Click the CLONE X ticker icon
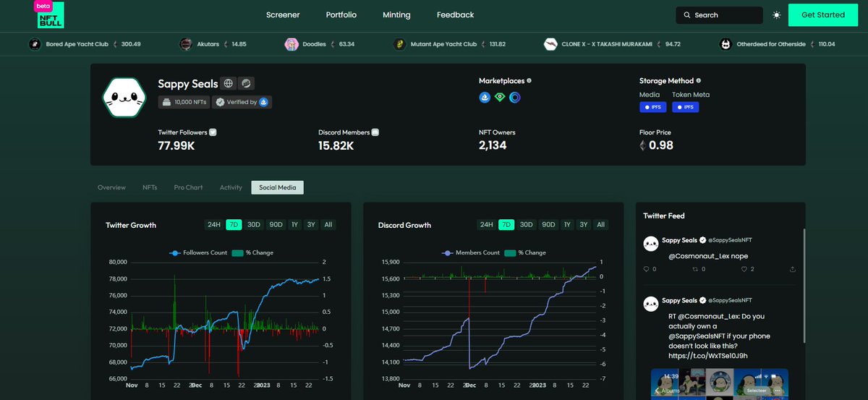This screenshot has width=868, height=400. pos(550,44)
